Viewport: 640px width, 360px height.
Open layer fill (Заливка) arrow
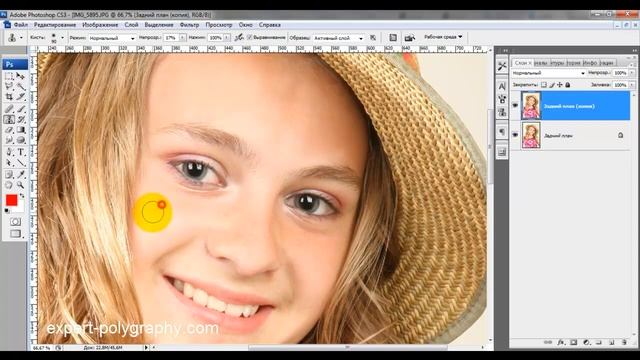[632, 85]
